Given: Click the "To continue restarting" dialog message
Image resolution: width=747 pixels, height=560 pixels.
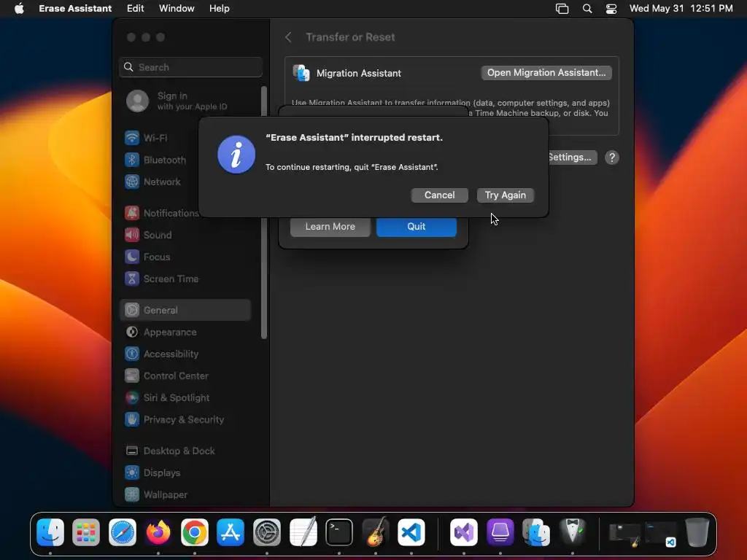Looking at the screenshot, I should tap(352, 167).
